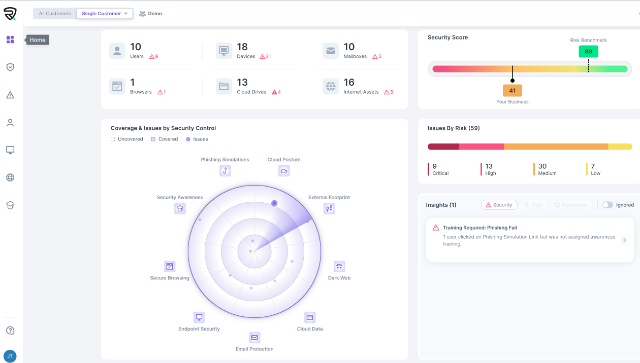Open the shield checkmark sidebar icon
This screenshot has width=640, height=363.
coord(10,67)
